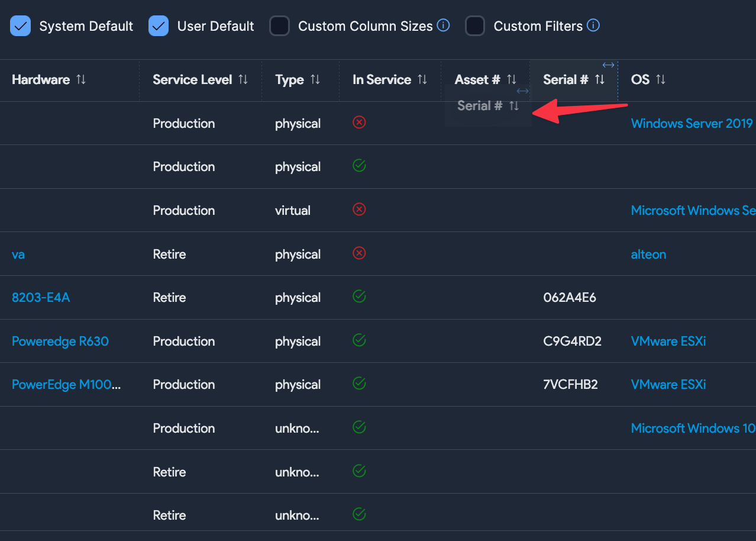Enable the Custom Filters checkbox
The height and width of the screenshot is (541, 756).
pyautogui.click(x=475, y=26)
